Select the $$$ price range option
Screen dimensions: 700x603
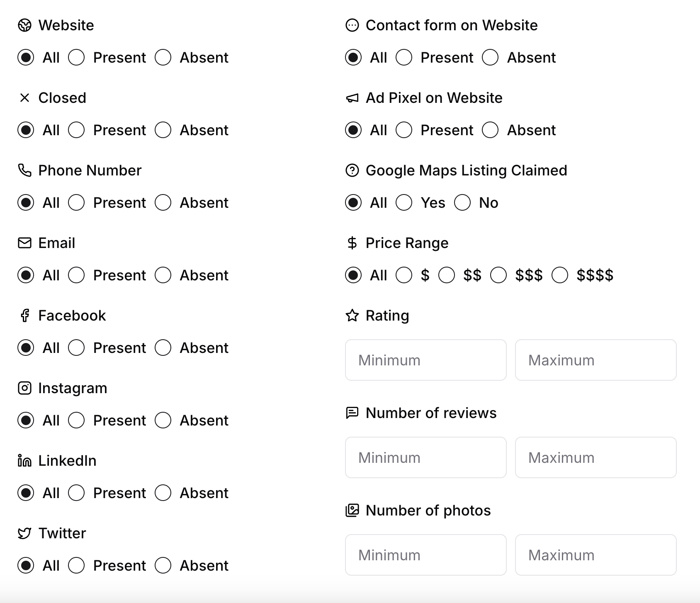coord(498,275)
